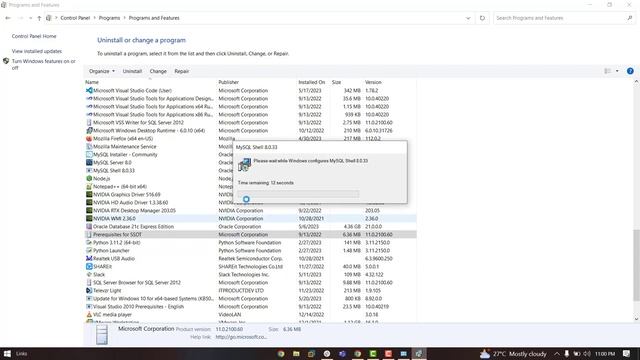640x360 pixels.
Task: Select Visual Studio 2010 Prerequisites - English row
Action: (x=251, y=307)
